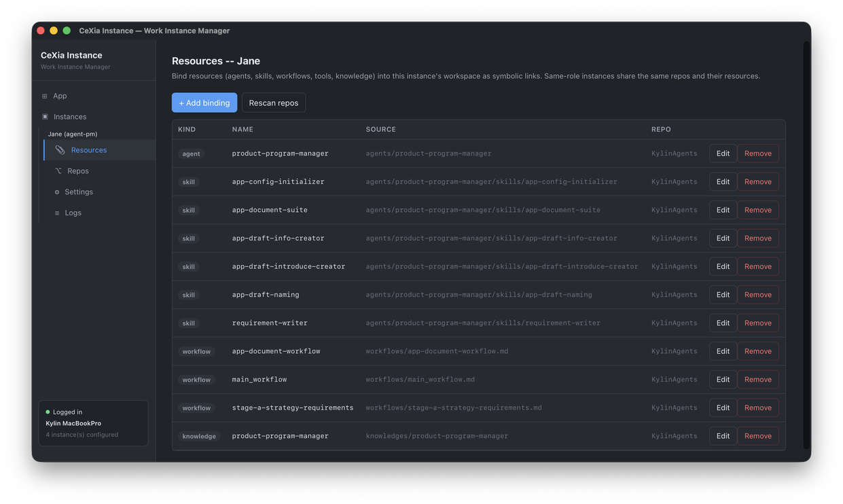The height and width of the screenshot is (504, 843).
Task: Click the green Logged in status dot
Action: coord(48,412)
